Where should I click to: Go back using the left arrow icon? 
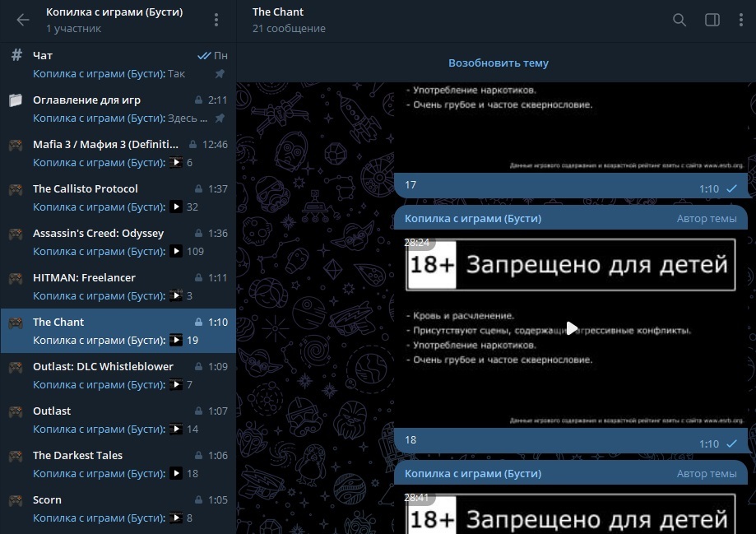tap(23, 20)
